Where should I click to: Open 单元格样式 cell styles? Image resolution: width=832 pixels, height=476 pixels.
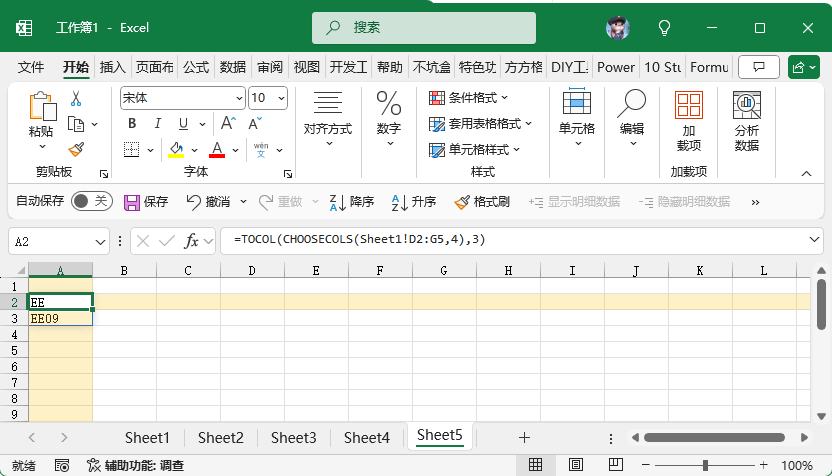coord(474,150)
